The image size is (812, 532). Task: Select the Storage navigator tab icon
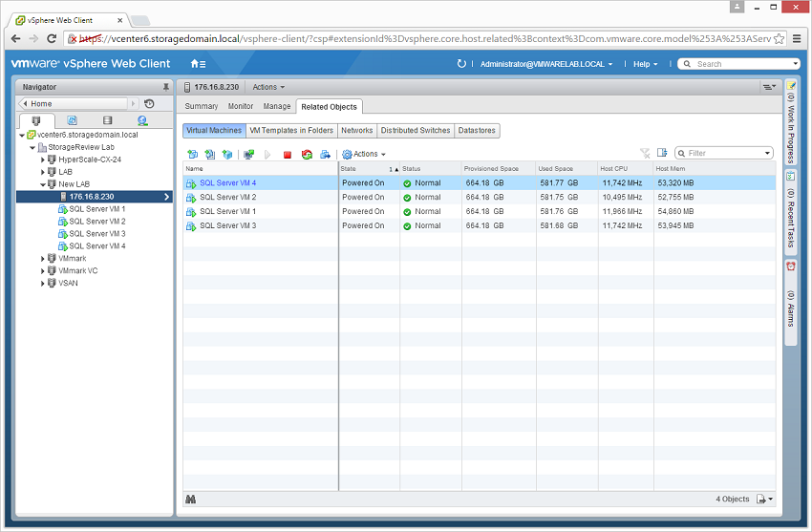pos(107,120)
